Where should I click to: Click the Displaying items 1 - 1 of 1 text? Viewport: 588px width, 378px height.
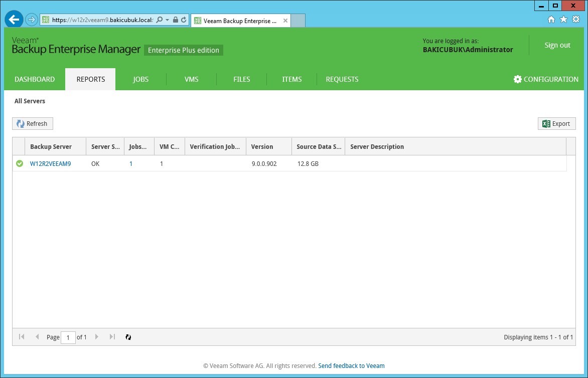538,337
